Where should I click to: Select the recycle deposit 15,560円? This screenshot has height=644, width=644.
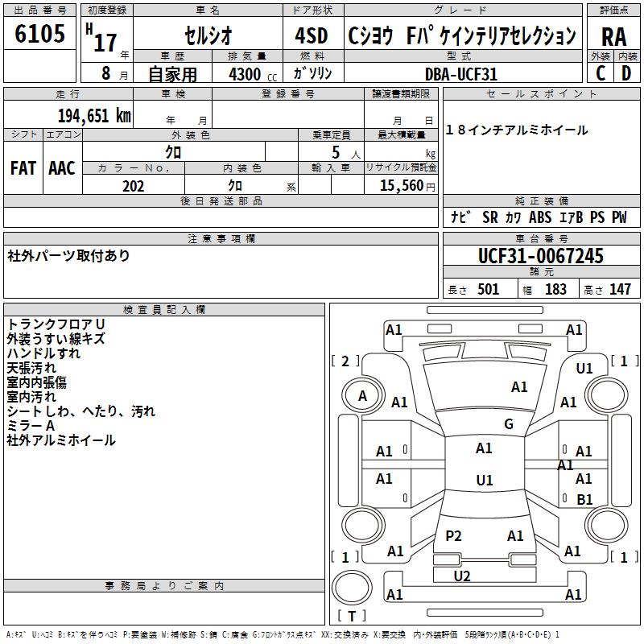(407, 186)
